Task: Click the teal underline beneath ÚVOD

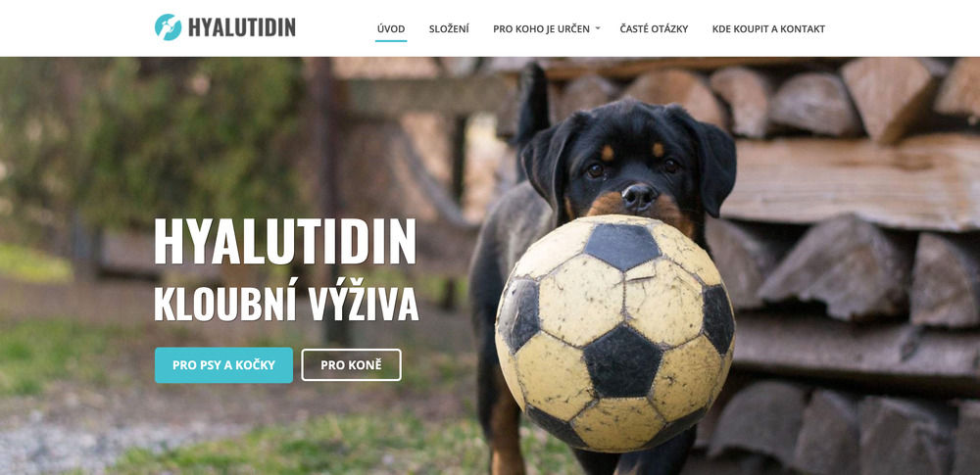Action: tap(391, 40)
